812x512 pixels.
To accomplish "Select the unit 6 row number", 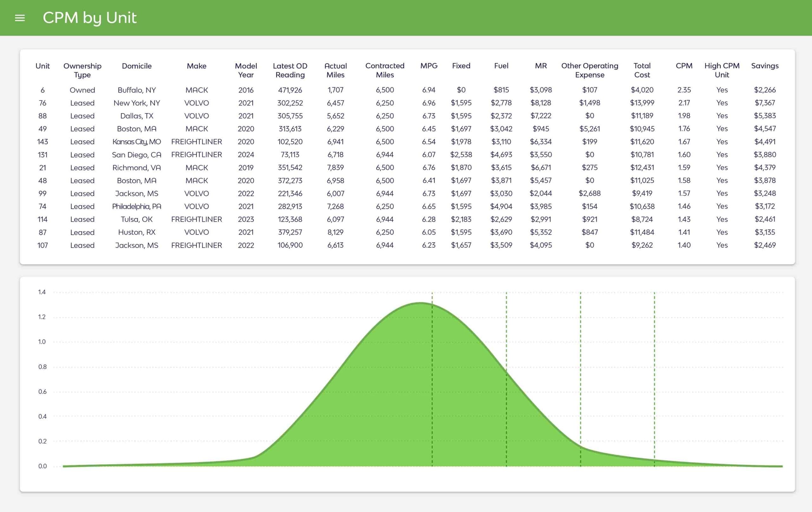I will [43, 90].
